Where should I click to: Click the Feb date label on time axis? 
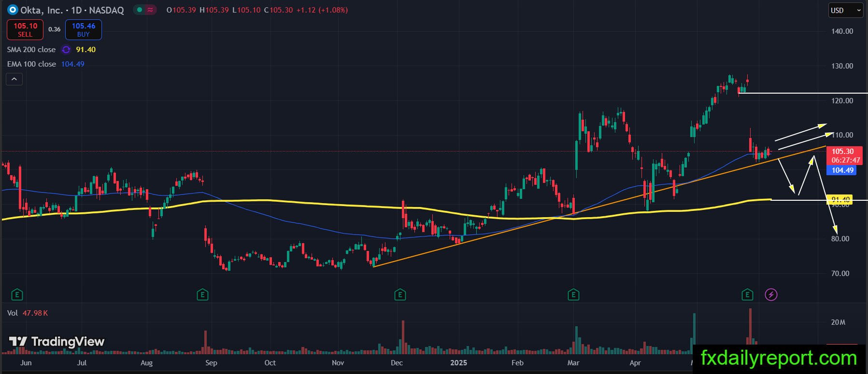(x=517, y=363)
